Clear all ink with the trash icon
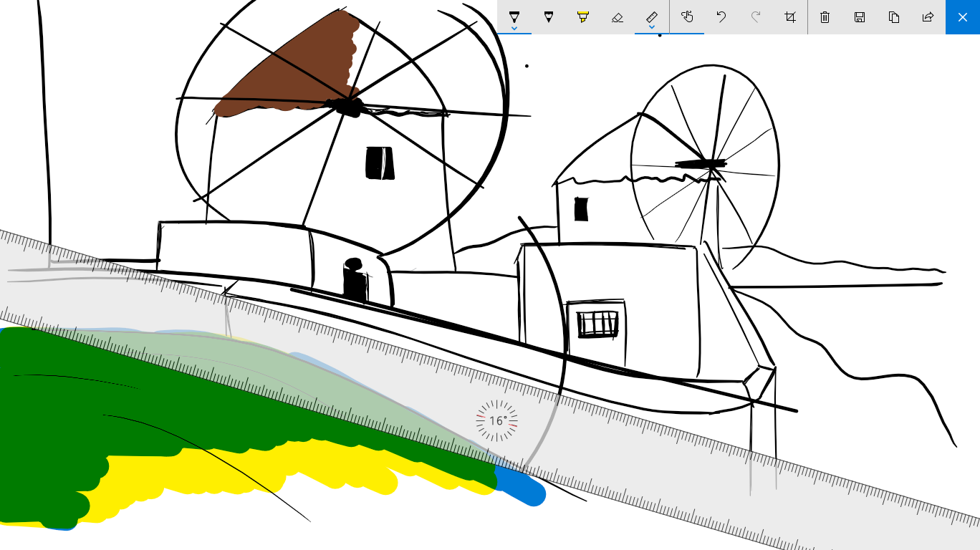The width and height of the screenshot is (980, 550). tap(825, 17)
